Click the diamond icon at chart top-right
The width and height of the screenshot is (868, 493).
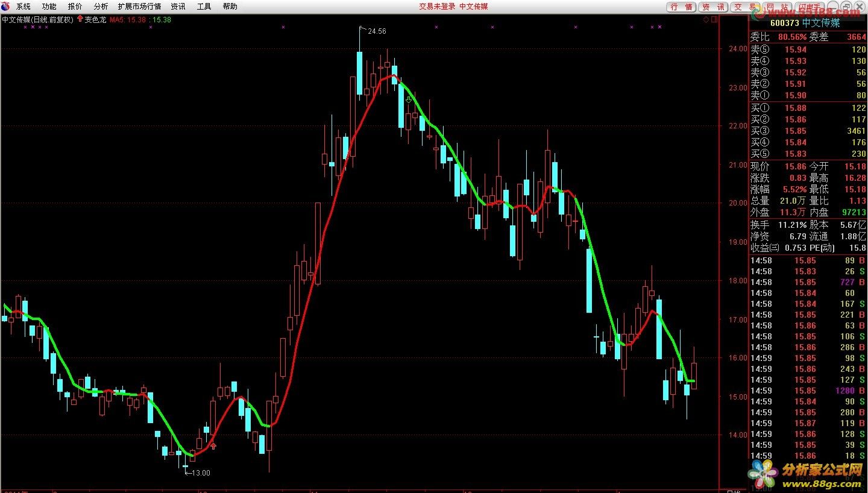coord(706,19)
